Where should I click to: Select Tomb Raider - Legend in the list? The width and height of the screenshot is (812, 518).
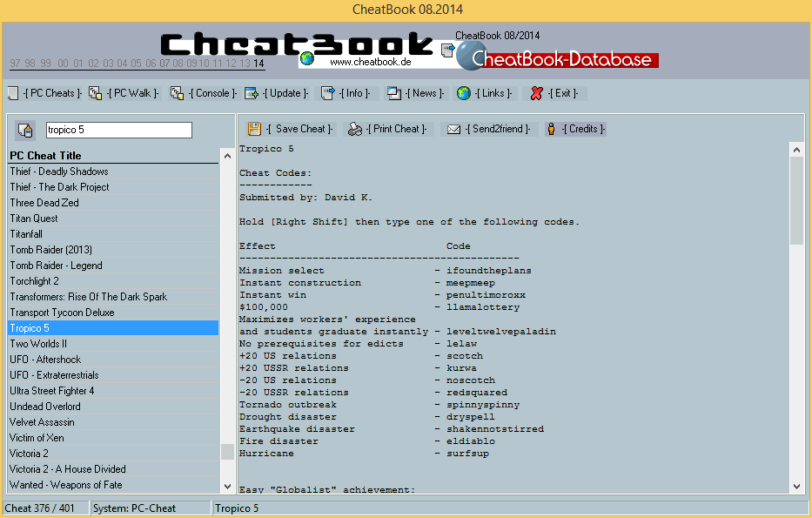click(x=114, y=266)
